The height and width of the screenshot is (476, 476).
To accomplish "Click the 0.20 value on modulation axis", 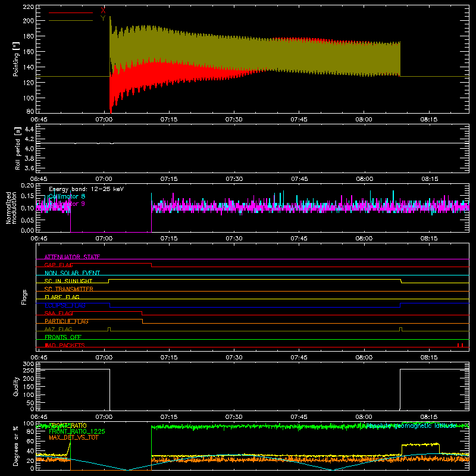I will tap(27, 185).
